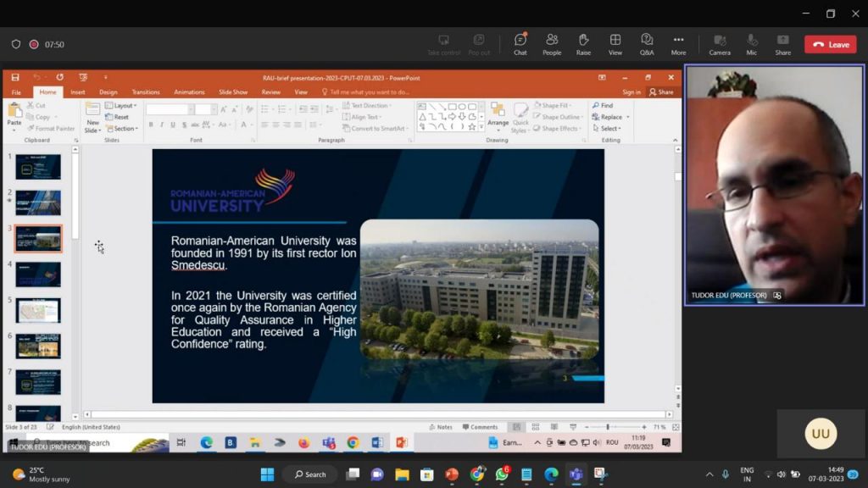
Task: Toggle text Shadow formatting
Action: 184,125
